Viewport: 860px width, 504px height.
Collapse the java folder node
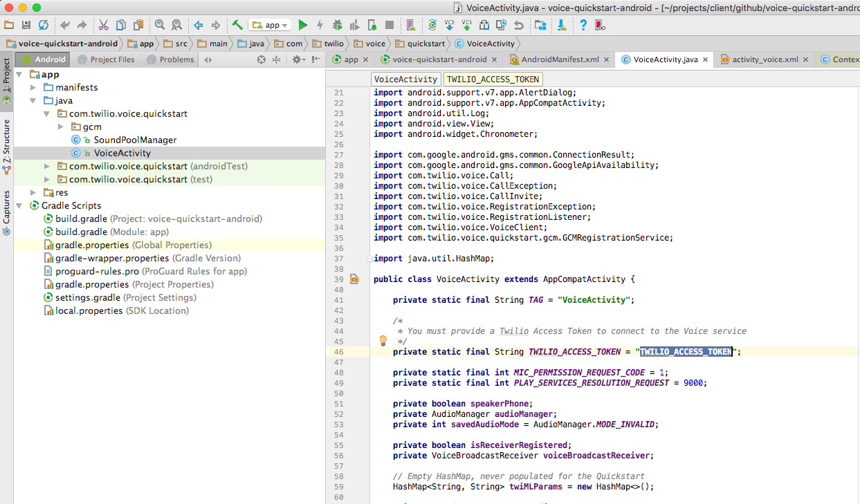coord(33,101)
